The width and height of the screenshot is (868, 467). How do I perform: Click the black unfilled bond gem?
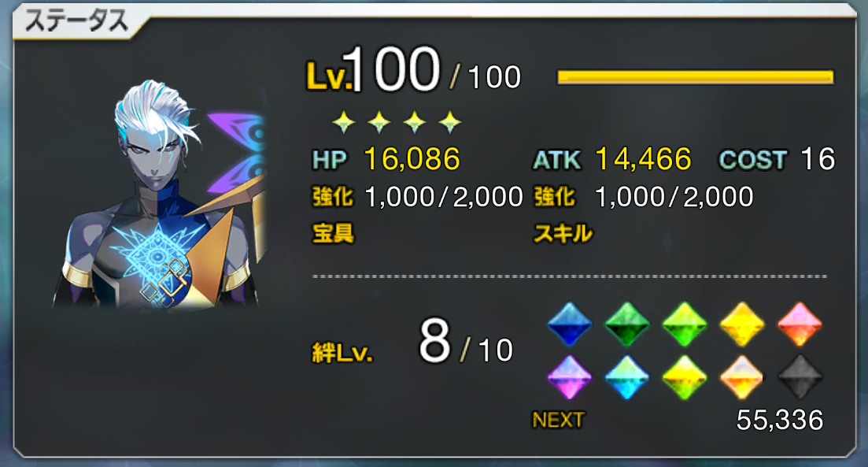pos(800,377)
